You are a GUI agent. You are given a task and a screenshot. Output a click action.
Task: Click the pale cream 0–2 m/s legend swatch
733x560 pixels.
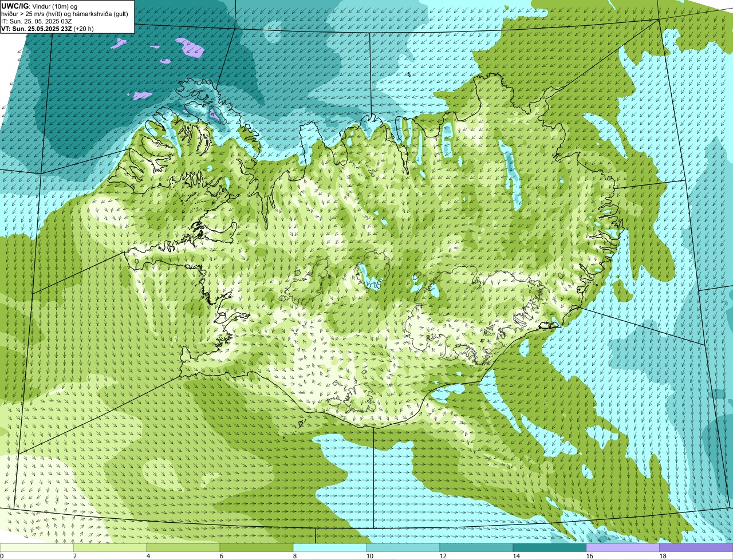[x=37, y=547]
